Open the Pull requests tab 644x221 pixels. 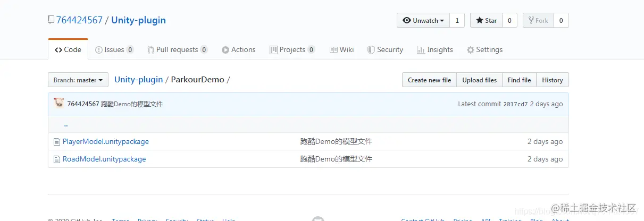click(178, 49)
